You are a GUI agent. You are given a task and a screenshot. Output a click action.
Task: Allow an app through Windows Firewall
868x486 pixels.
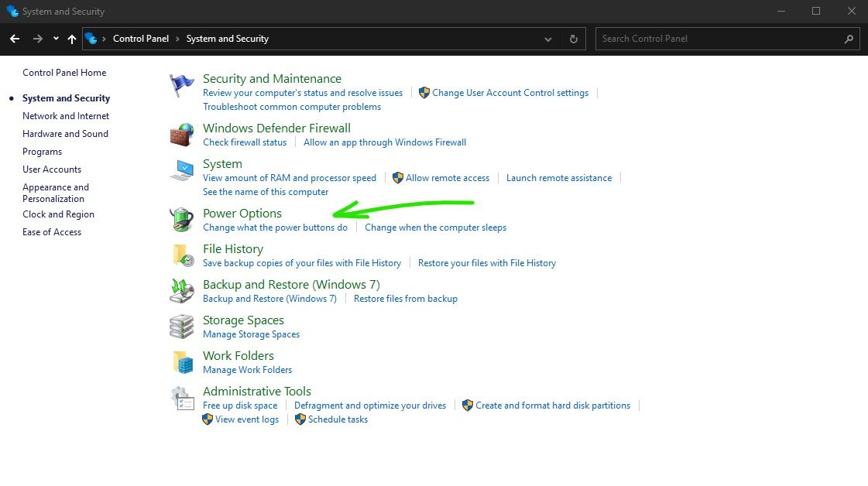[x=385, y=142]
